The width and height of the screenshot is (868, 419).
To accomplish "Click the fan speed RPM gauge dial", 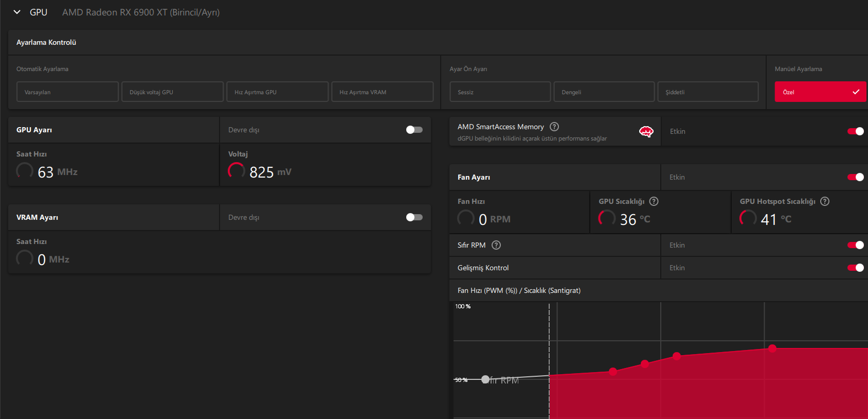I will (x=466, y=218).
